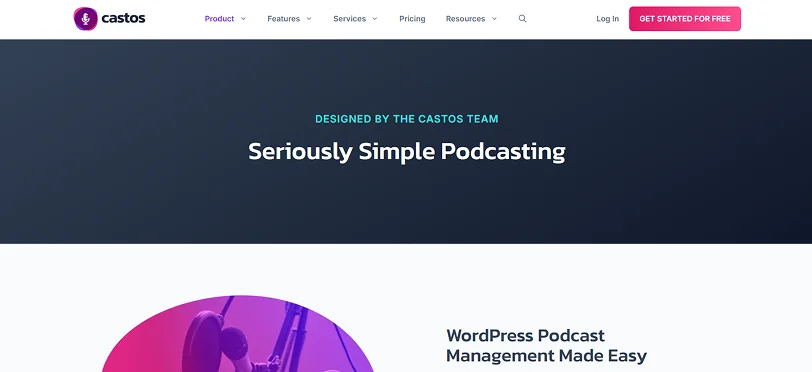Click the Log In link
Screen dimensions: 812x372
coord(607,19)
